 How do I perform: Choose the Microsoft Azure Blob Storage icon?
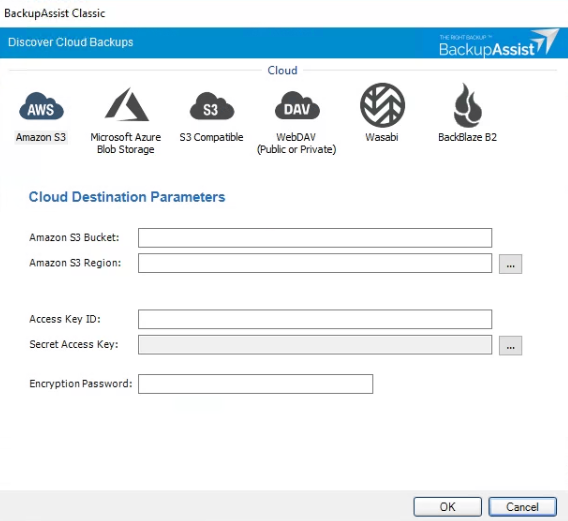(x=126, y=104)
